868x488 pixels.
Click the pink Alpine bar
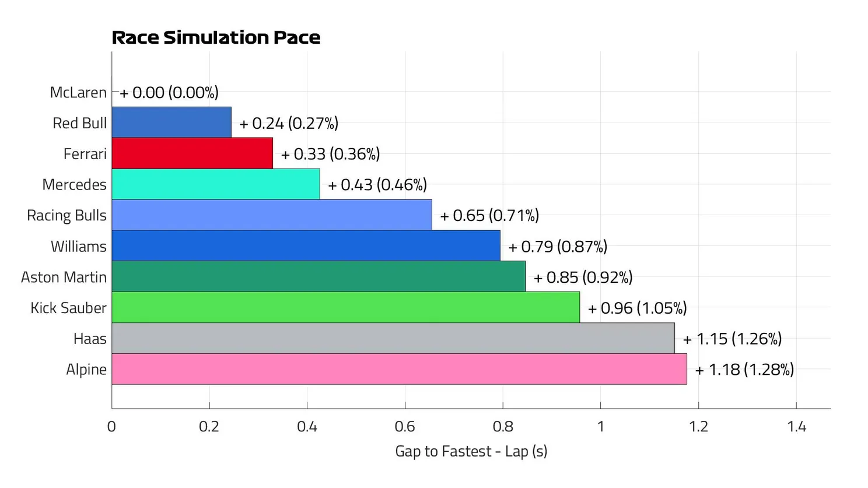(x=399, y=369)
